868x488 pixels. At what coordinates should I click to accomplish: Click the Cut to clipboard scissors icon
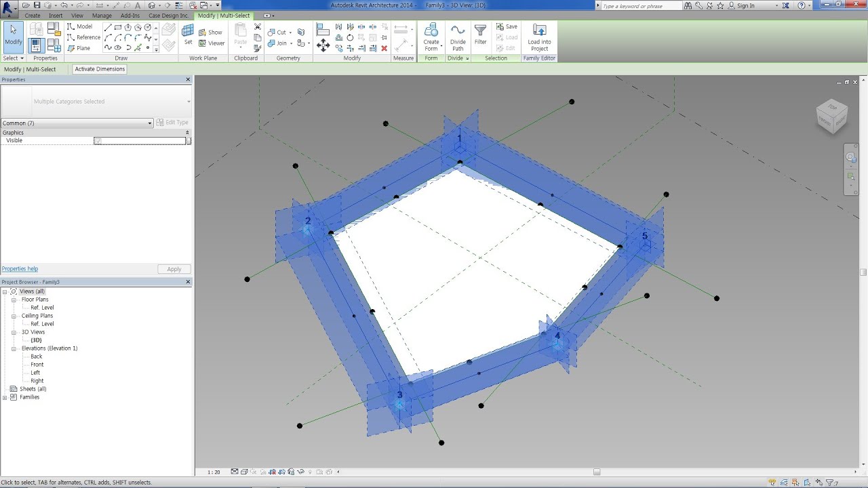point(258,27)
